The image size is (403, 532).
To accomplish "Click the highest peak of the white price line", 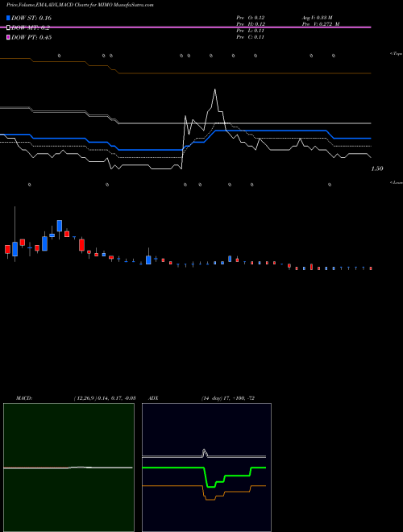I will pyautogui.click(x=214, y=89).
